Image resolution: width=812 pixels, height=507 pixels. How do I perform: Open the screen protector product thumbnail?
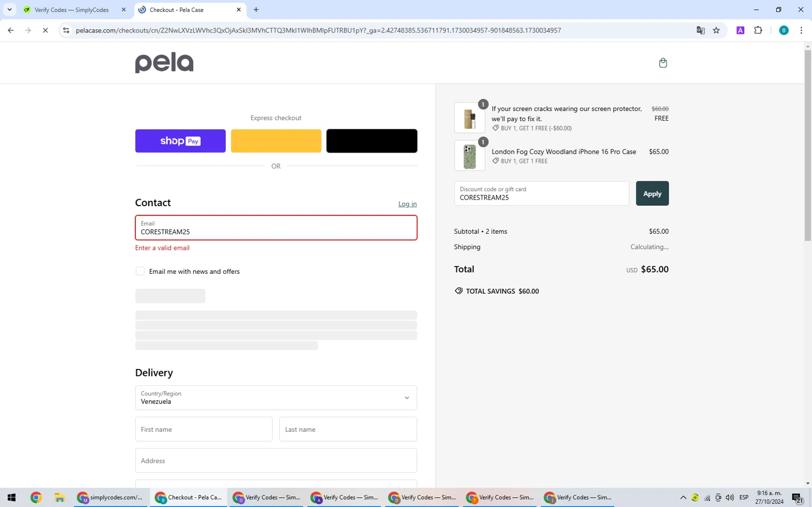(x=469, y=117)
